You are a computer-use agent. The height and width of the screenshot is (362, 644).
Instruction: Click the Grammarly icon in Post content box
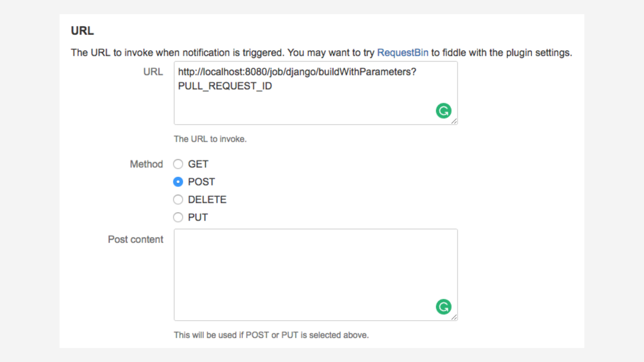pos(443,307)
